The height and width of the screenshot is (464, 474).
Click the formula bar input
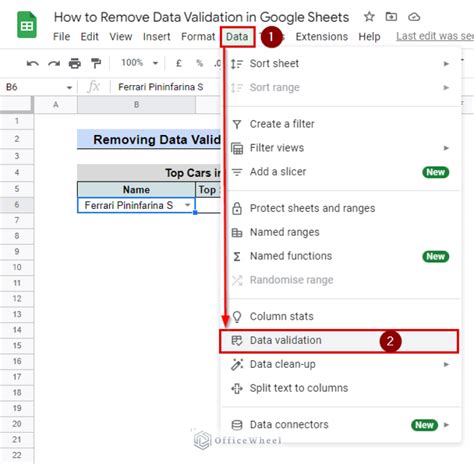coord(166,87)
